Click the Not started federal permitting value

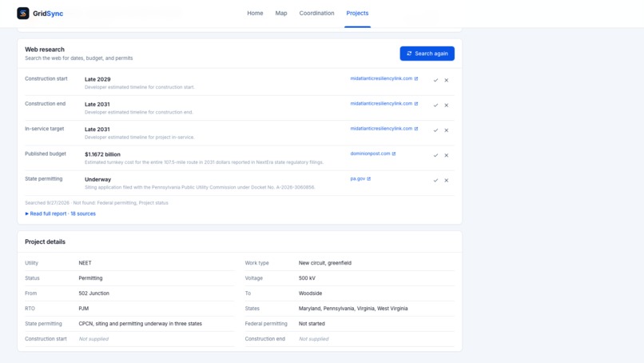pyautogui.click(x=312, y=324)
